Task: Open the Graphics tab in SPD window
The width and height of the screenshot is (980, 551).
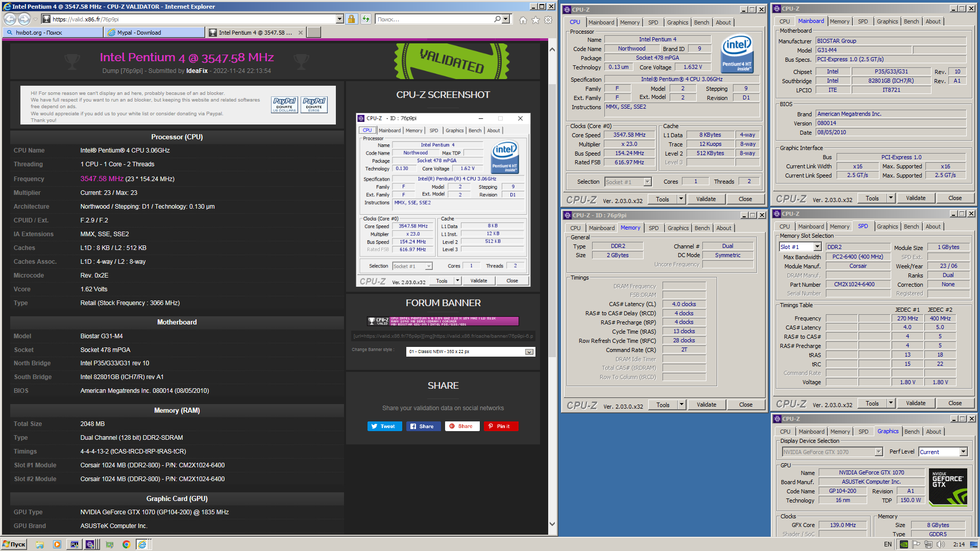Action: pos(887,227)
